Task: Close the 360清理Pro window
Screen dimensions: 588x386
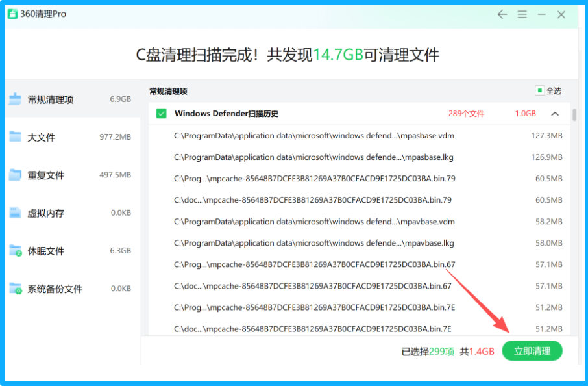Action: tap(561, 15)
